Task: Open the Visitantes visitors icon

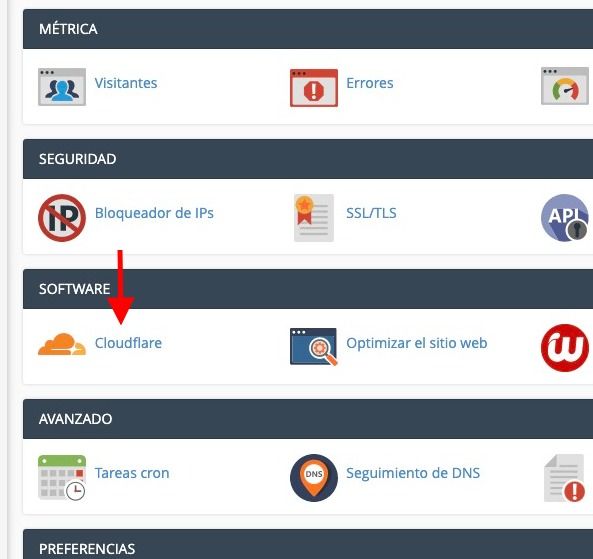Action: tap(62, 87)
